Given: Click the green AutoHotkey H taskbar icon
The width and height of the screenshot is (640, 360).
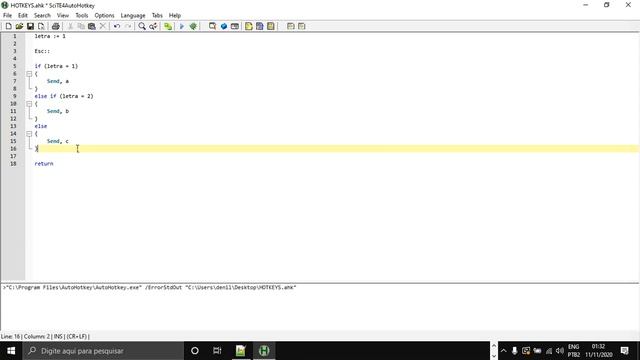Looking at the screenshot, I should pos(264,351).
